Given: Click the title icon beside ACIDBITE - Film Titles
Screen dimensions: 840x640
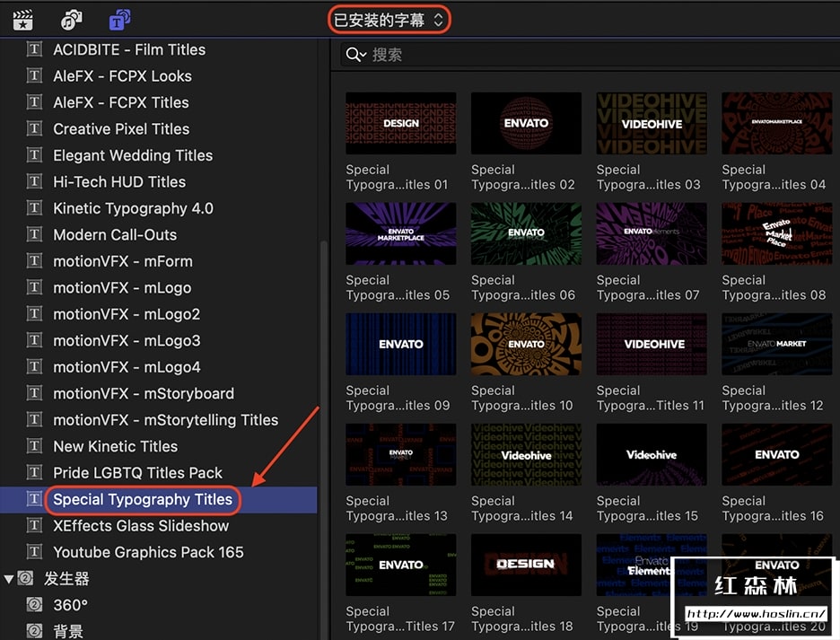Looking at the screenshot, I should pyautogui.click(x=34, y=49).
